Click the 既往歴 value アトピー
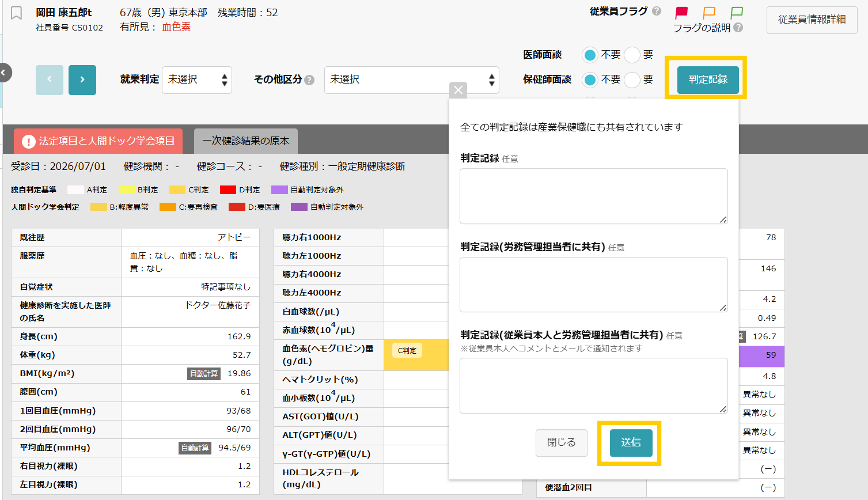 234,237
